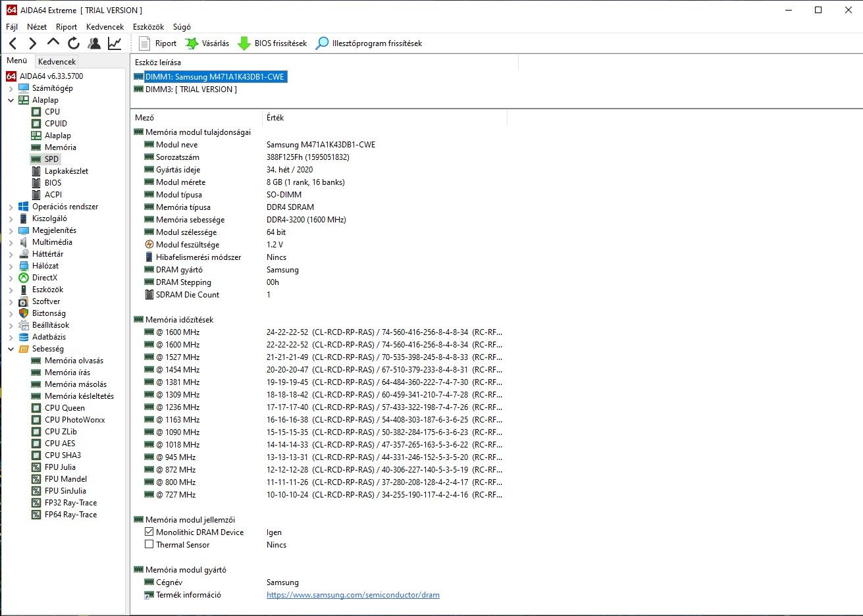Switch to the Menü tab in sidebar
Viewport: 863px width, 616px height.
[17, 61]
